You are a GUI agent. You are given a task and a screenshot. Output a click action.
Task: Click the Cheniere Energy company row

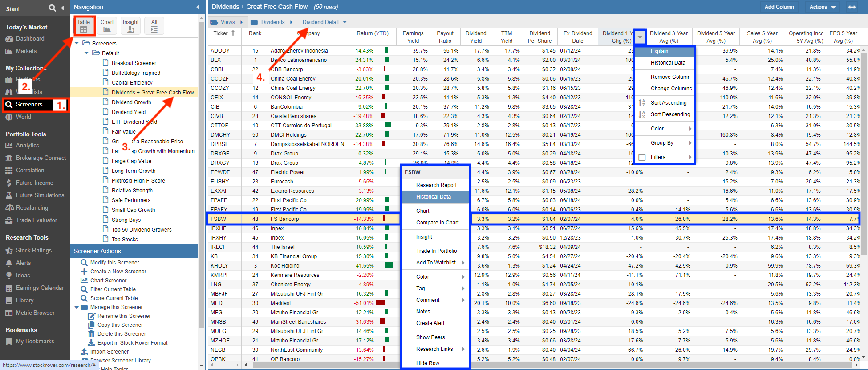coord(290,285)
